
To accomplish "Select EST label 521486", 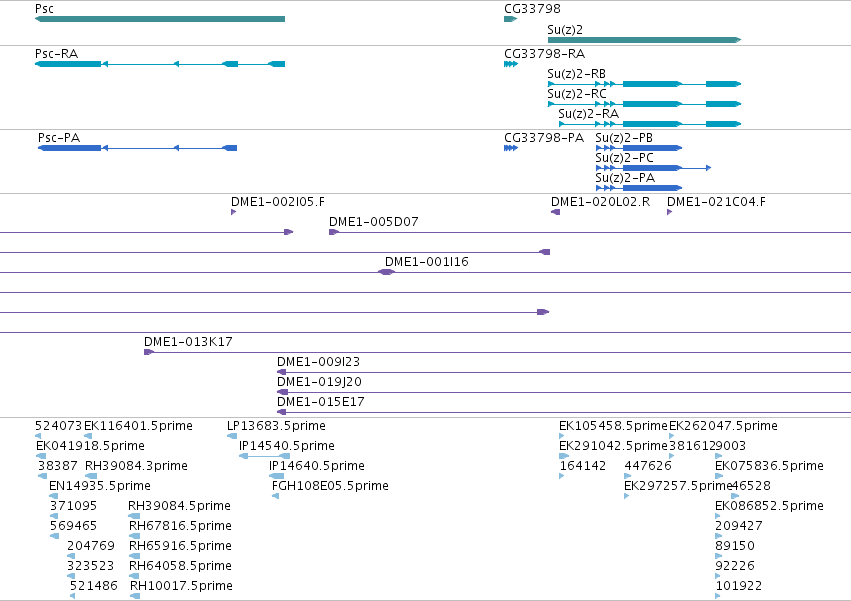I will 93,586.
